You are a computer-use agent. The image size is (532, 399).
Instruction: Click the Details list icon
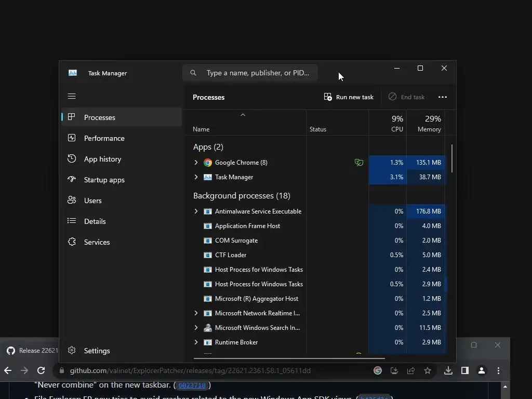[72, 221]
